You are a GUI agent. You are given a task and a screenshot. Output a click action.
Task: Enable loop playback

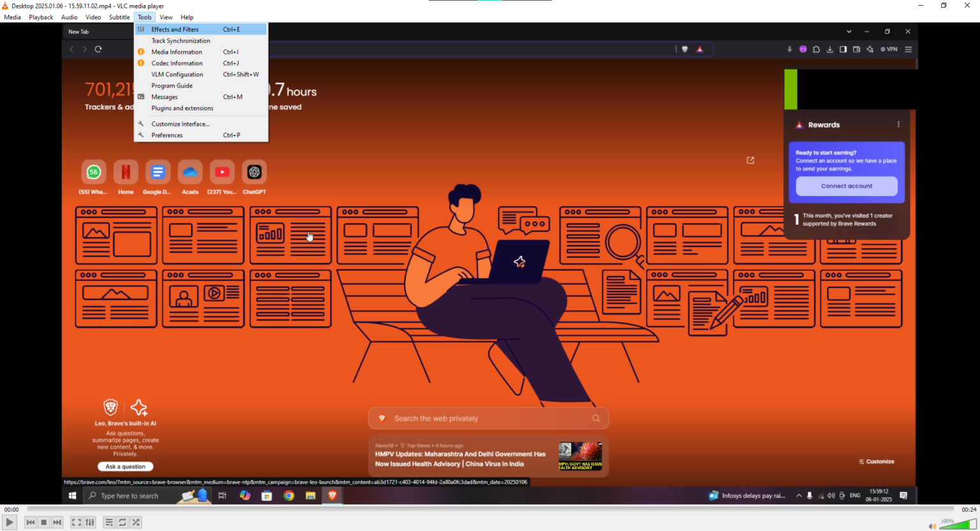click(122, 522)
